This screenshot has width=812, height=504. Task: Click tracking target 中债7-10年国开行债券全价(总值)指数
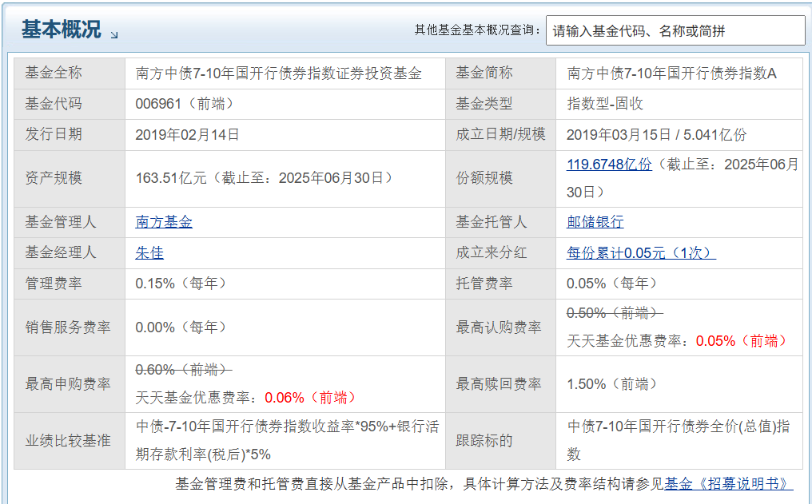point(679,440)
